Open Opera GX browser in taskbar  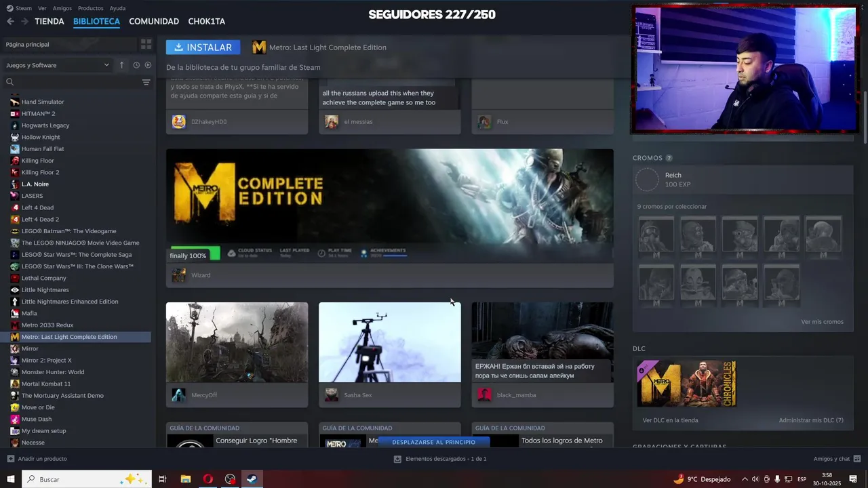[208, 479]
